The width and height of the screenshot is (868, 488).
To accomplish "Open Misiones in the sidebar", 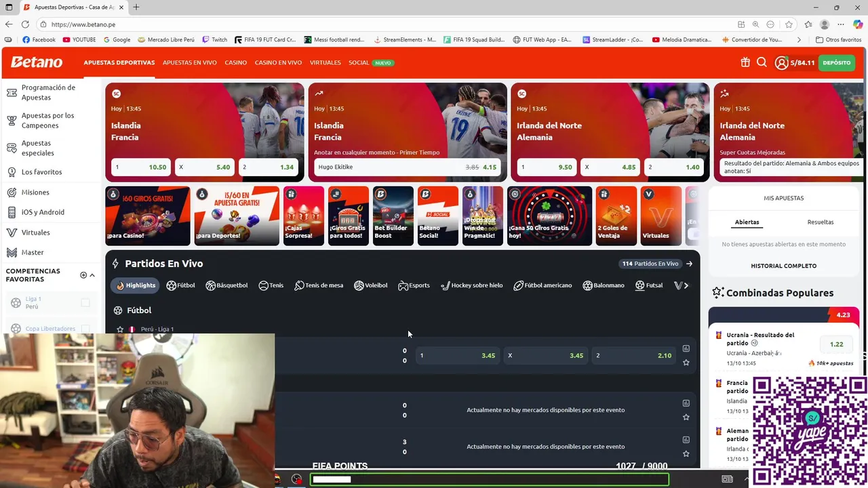I will pos(35,192).
